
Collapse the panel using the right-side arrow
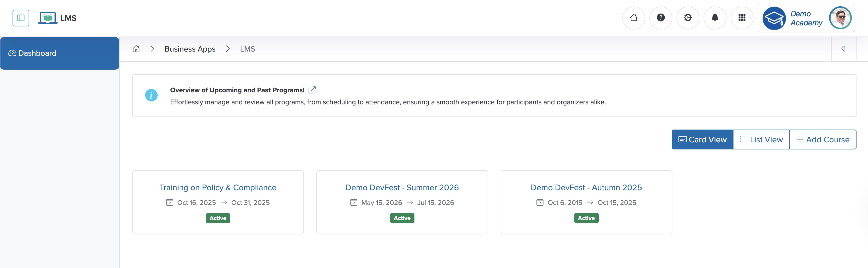click(x=844, y=48)
